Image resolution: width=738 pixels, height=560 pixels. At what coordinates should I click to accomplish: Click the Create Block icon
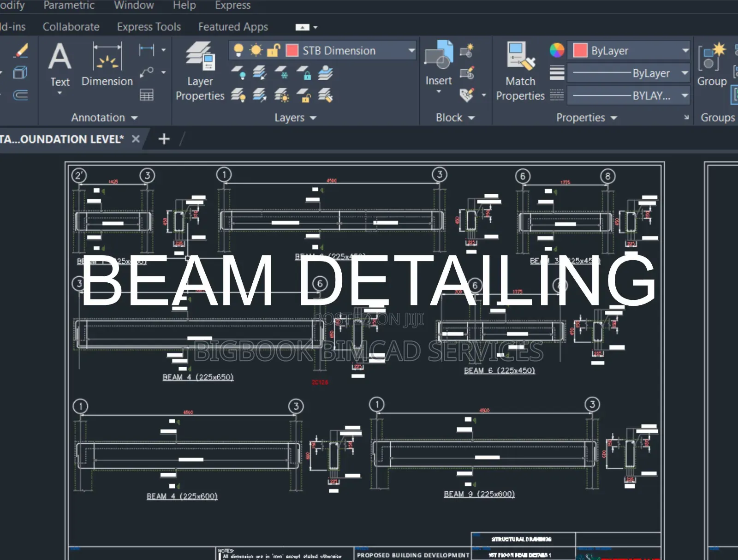(x=467, y=50)
